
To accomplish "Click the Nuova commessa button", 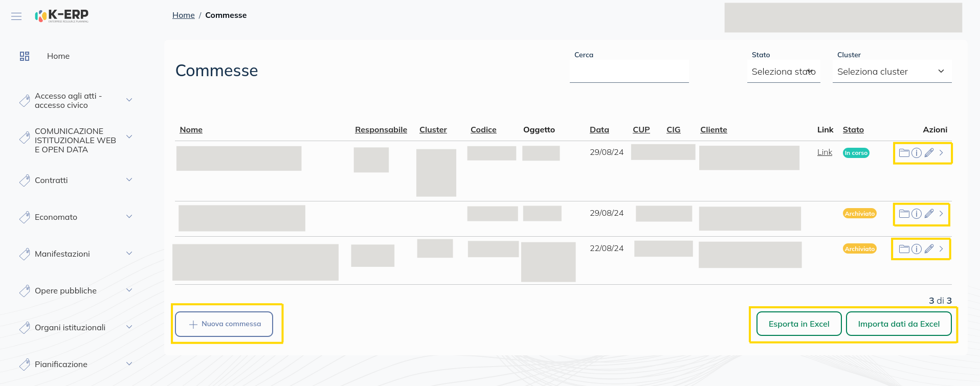I will pos(224,324).
